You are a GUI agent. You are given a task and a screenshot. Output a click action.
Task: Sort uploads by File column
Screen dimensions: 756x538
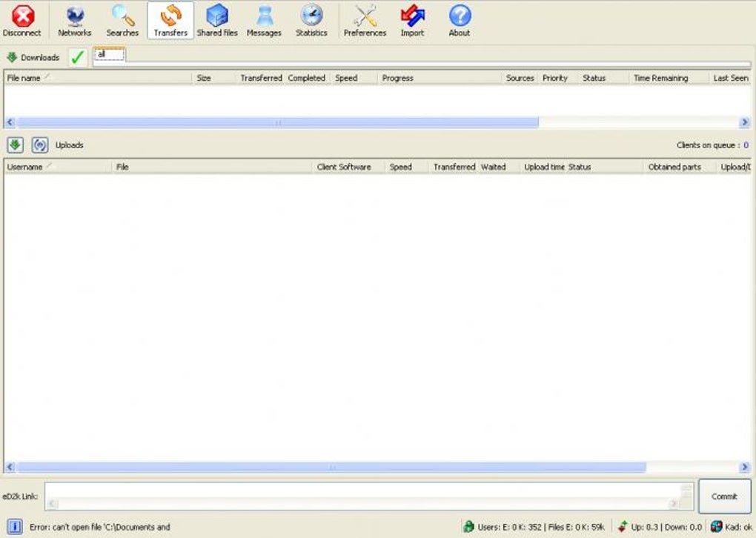tap(213, 167)
